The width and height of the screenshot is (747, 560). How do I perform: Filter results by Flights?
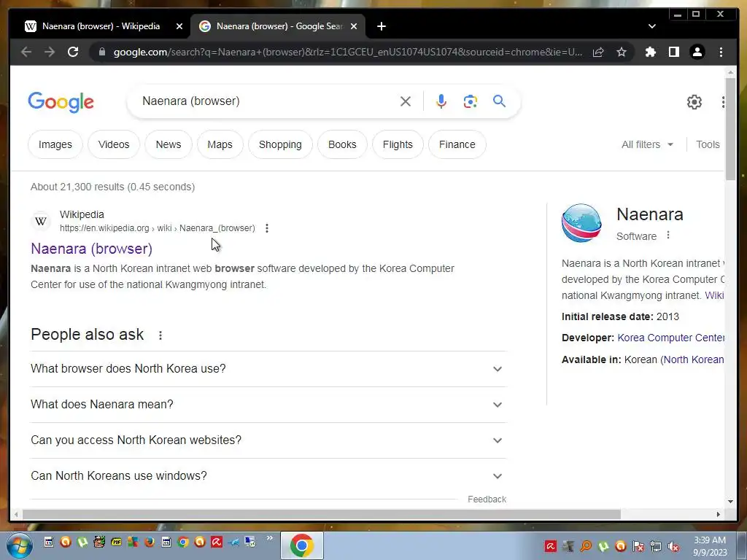click(x=398, y=144)
